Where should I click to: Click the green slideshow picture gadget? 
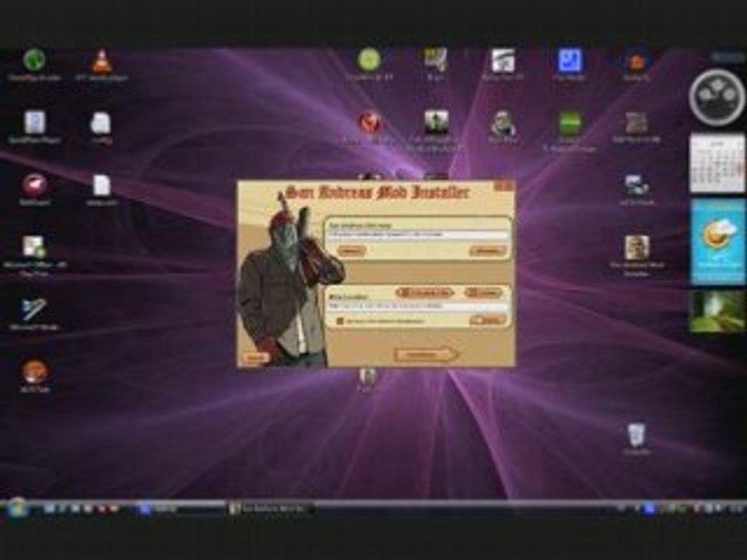click(717, 312)
